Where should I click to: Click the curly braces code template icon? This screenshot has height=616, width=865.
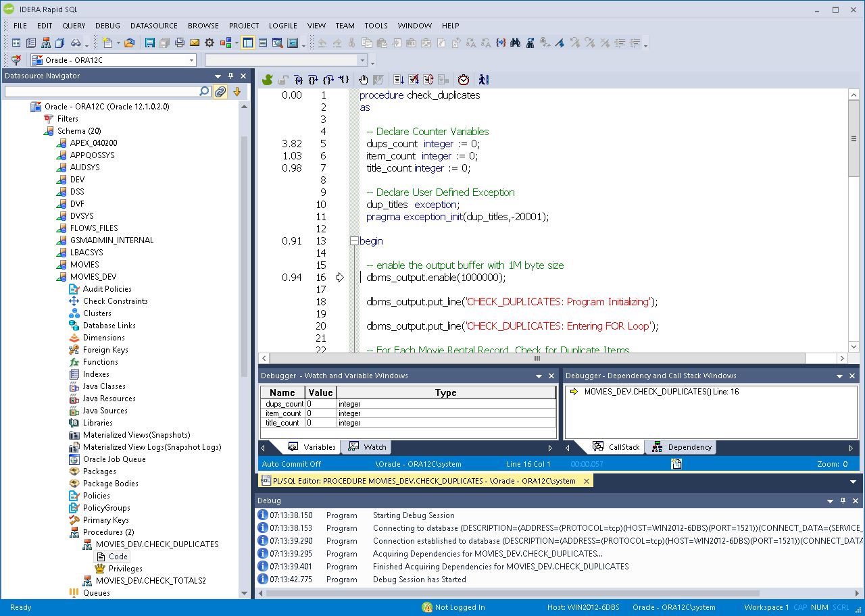pos(501,43)
